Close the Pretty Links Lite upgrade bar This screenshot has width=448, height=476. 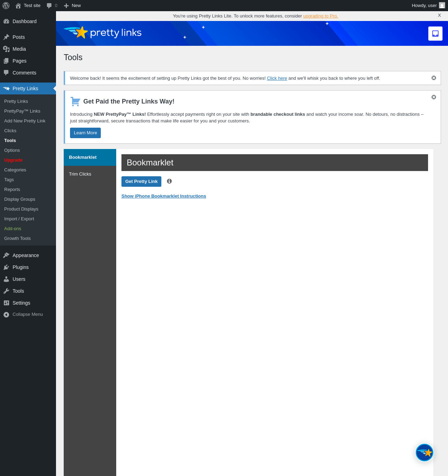click(x=439, y=15)
